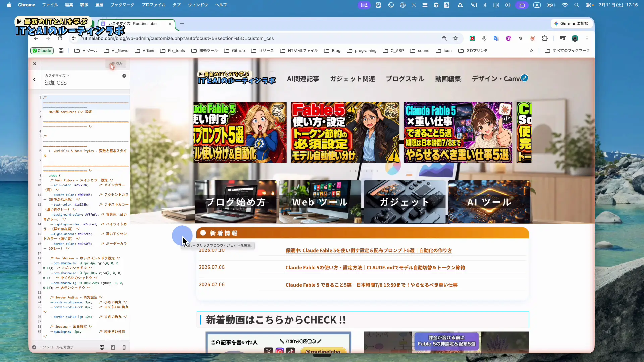This screenshot has height=362, width=644.
Task: Open the AI ツール category banner
Action: [x=489, y=202]
